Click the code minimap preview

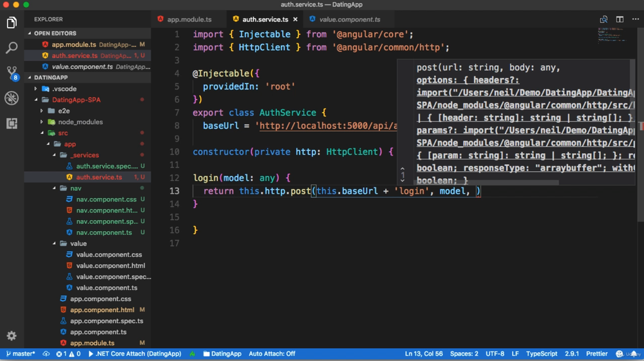click(x=612, y=35)
